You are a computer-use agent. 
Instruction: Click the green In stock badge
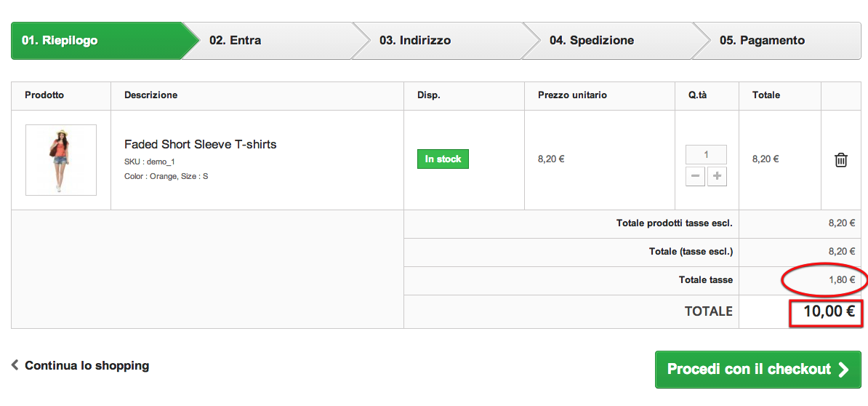[x=443, y=159]
